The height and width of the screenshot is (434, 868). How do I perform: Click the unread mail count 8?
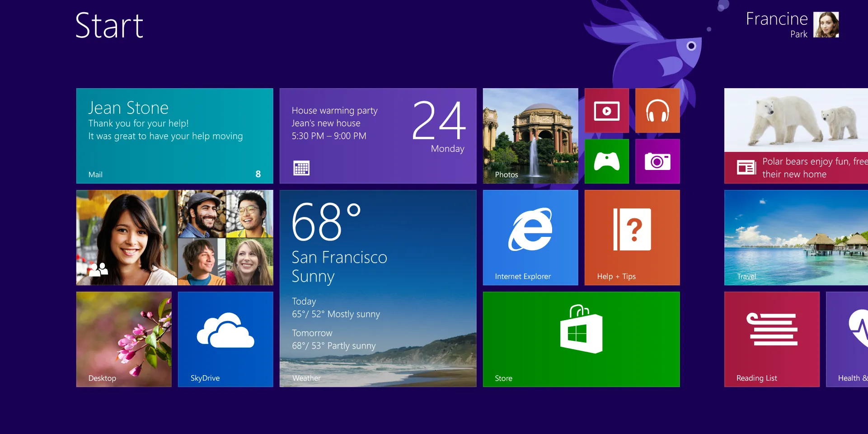coord(258,174)
